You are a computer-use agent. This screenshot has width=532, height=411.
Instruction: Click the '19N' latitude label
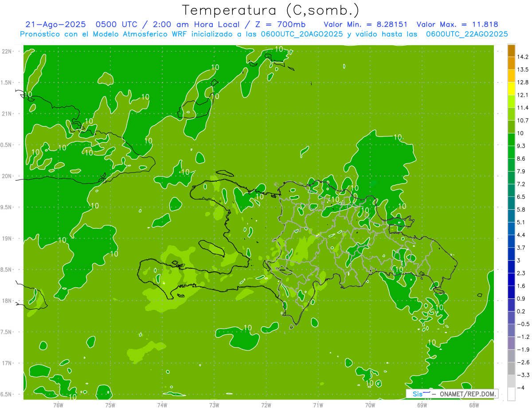[7, 239]
